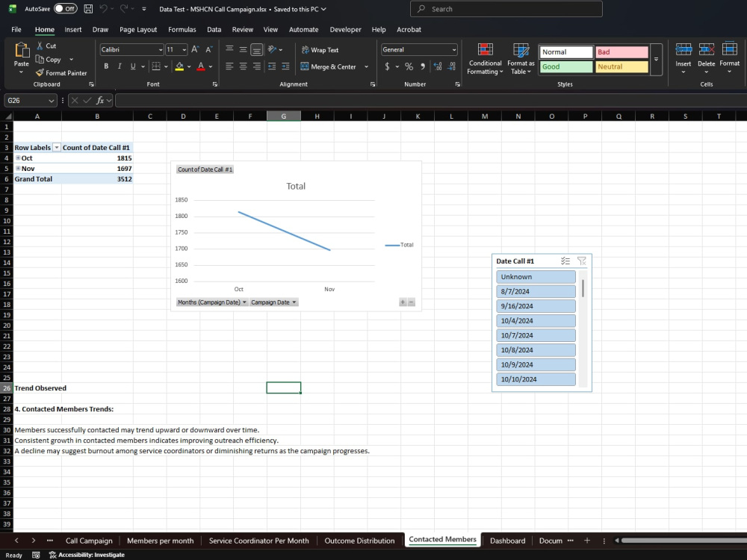Toggle the Unknown slicer item
The width and height of the screenshot is (747, 560).
click(x=536, y=277)
